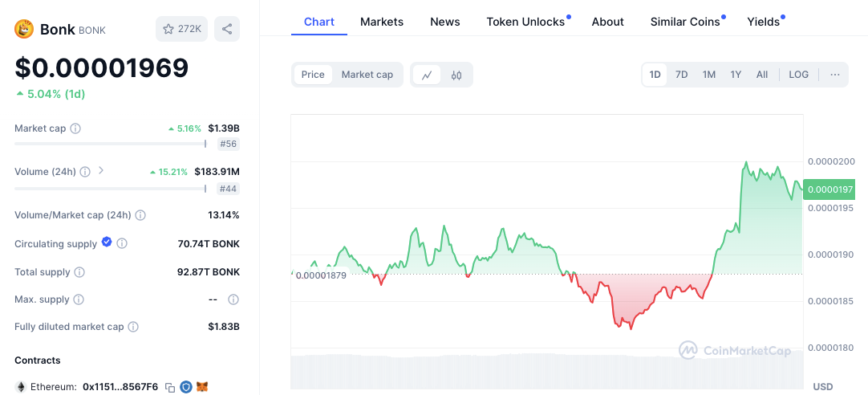868x395 pixels.
Task: Click the 0.0000200 axis label
Action: 831,161
